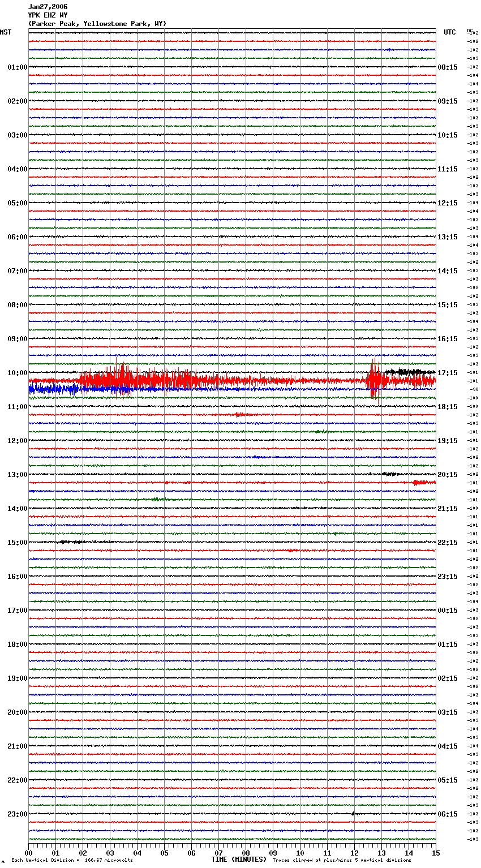
Task: Select the 20:00 MST time label
Action: [18, 712]
